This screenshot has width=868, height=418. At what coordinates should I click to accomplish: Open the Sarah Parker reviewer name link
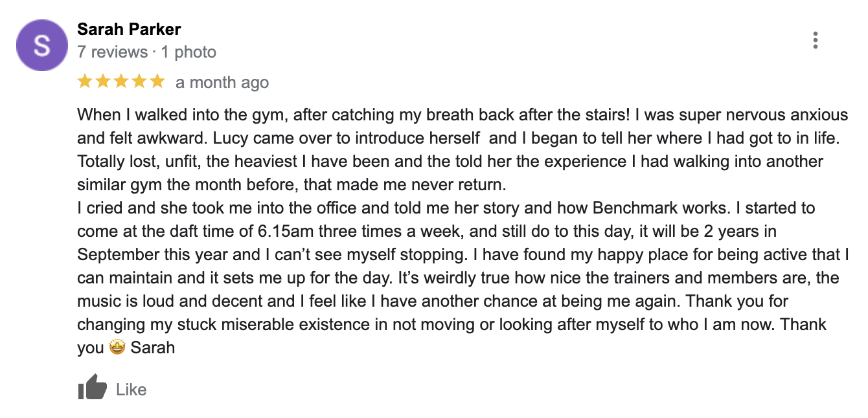[129, 29]
